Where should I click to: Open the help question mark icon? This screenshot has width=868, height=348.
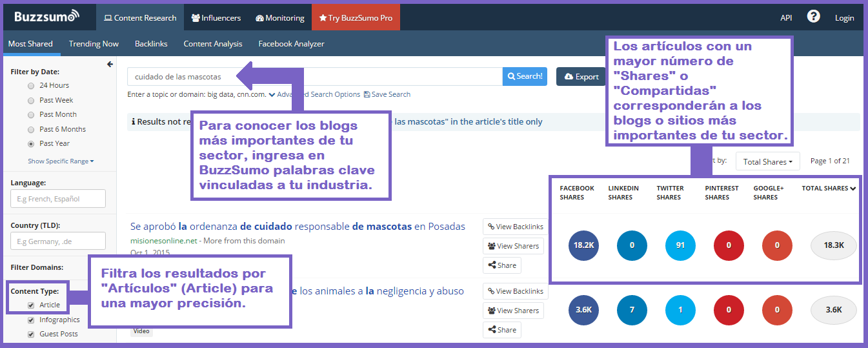click(813, 17)
